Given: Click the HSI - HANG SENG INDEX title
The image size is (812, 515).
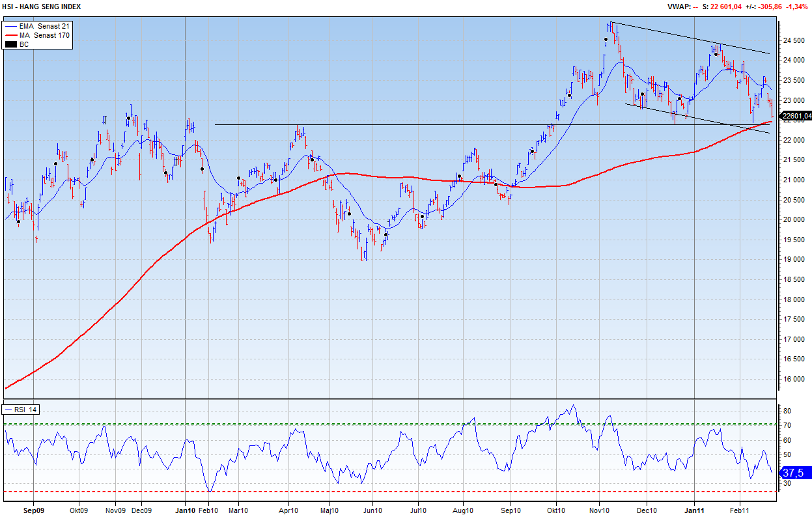Looking at the screenshot, I should point(42,6).
